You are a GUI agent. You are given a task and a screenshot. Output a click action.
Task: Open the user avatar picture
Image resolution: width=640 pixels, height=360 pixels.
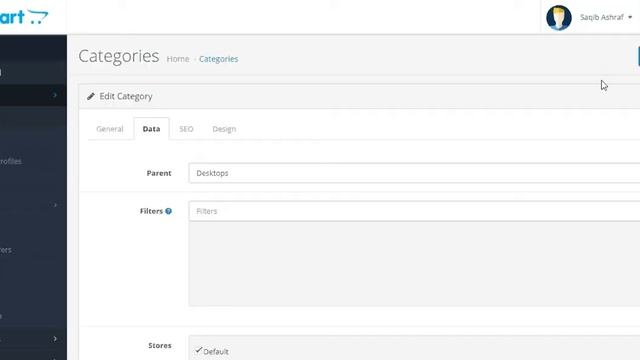[558, 18]
